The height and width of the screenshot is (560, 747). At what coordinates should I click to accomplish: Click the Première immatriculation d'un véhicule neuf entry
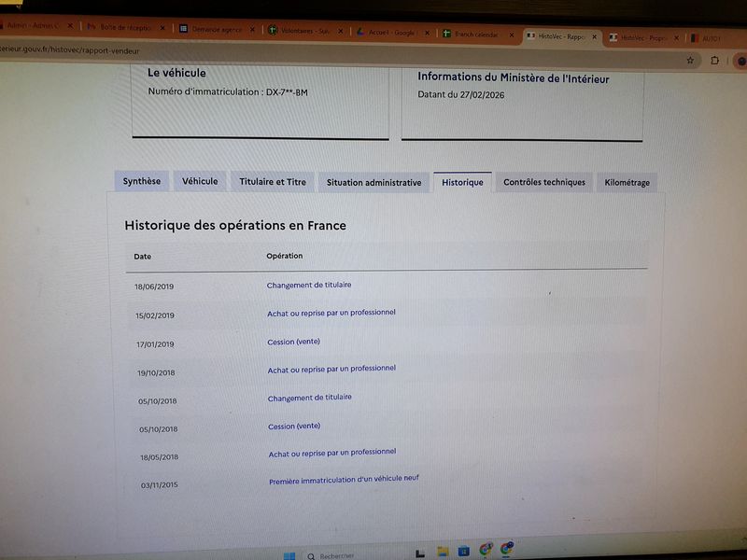(x=344, y=480)
